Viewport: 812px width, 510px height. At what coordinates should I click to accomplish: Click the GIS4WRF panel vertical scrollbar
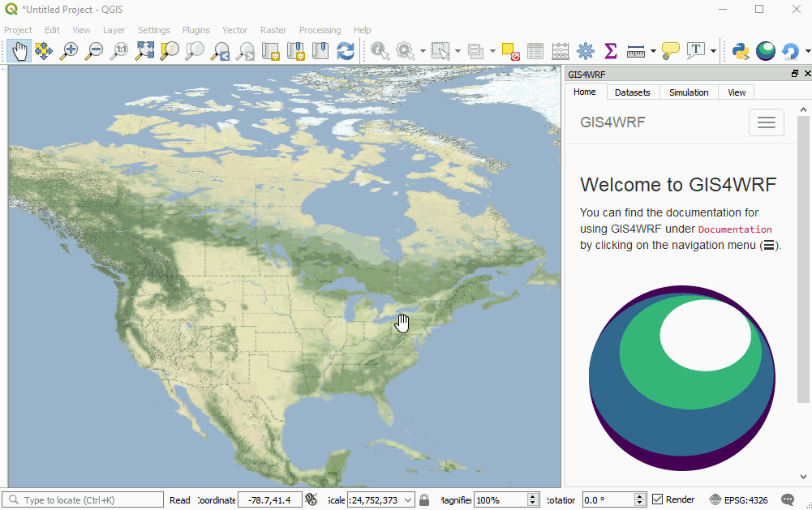(x=803, y=259)
